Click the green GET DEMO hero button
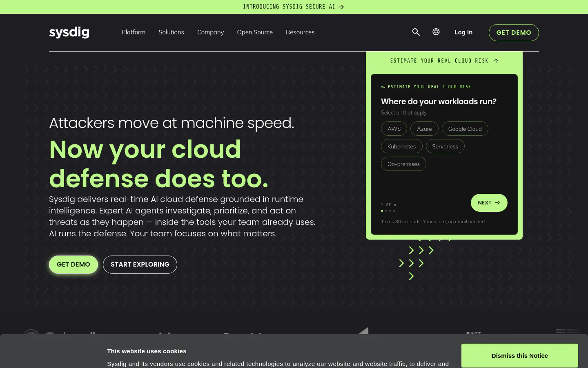 [x=73, y=265]
